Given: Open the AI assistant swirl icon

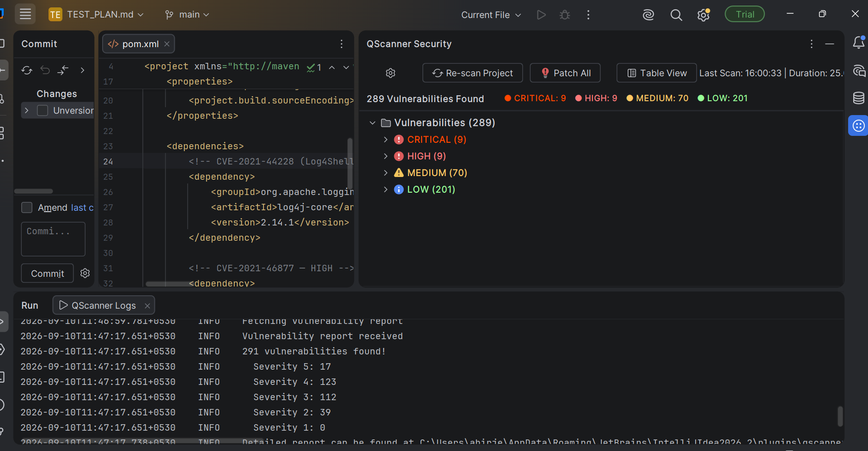Looking at the screenshot, I should tap(648, 15).
